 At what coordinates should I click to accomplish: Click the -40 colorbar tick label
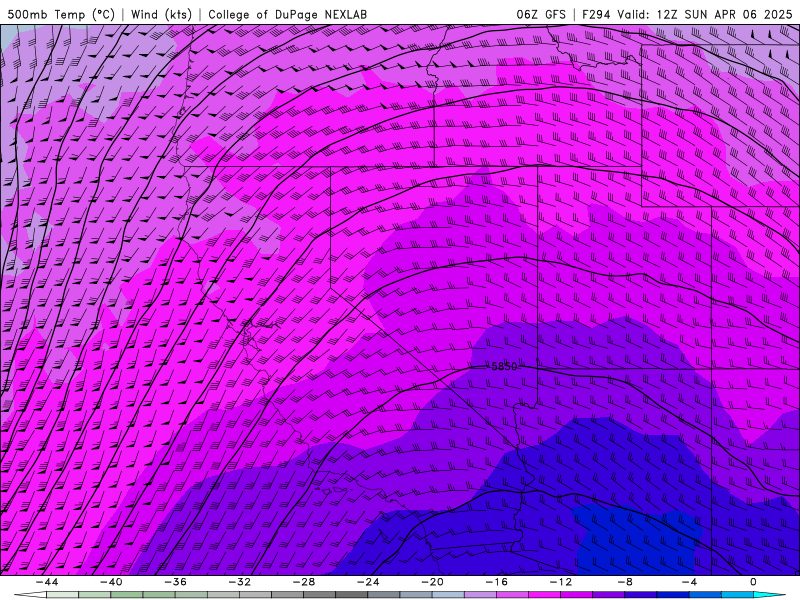click(x=111, y=582)
